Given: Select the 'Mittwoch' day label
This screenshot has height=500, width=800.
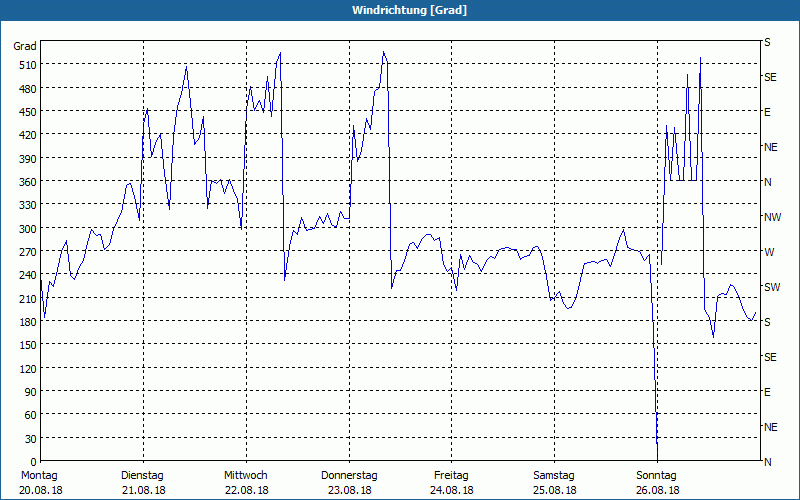Looking at the screenshot, I should tap(246, 476).
